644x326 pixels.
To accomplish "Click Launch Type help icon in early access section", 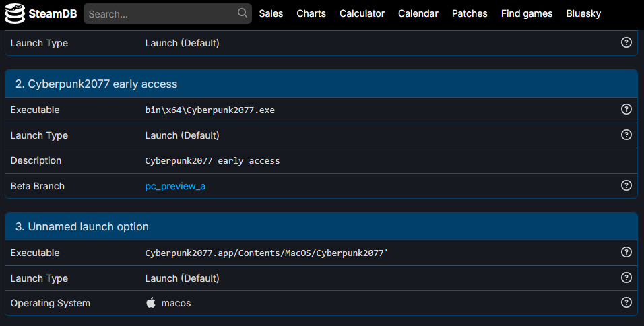I will (x=626, y=135).
